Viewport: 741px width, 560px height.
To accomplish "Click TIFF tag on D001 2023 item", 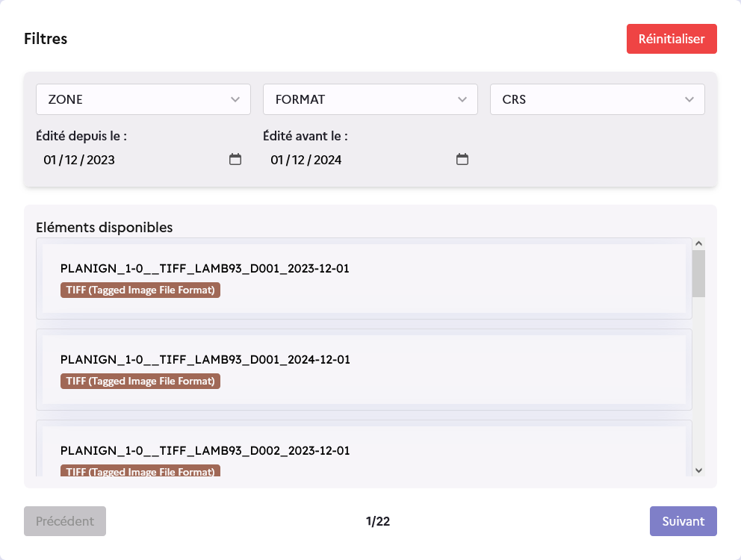I will coord(140,290).
